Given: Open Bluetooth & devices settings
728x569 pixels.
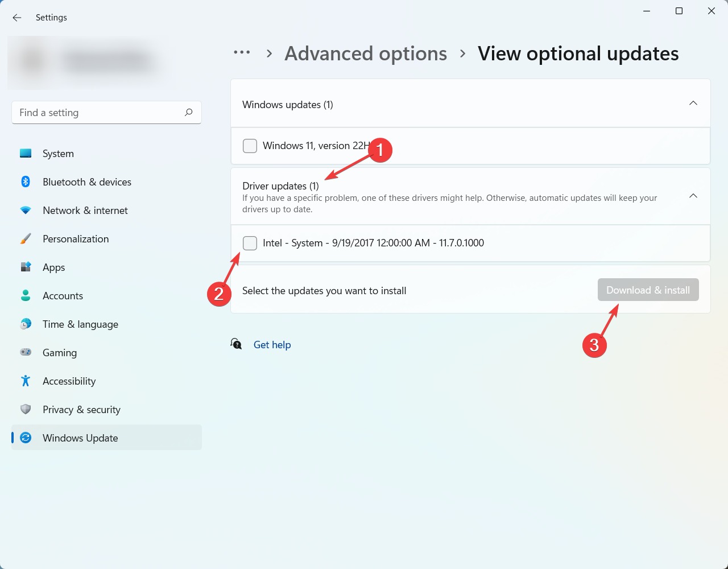Looking at the screenshot, I should (107, 182).
